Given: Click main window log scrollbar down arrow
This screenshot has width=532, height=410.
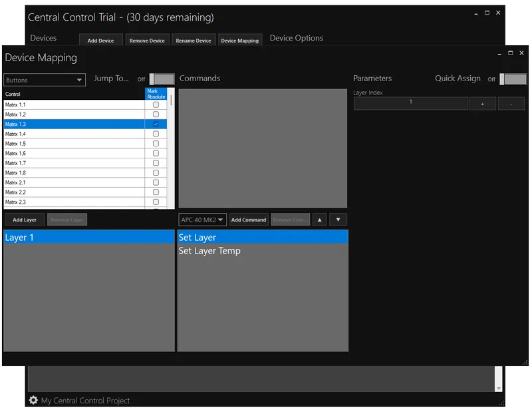Looking at the screenshot, I should [x=498, y=388].
